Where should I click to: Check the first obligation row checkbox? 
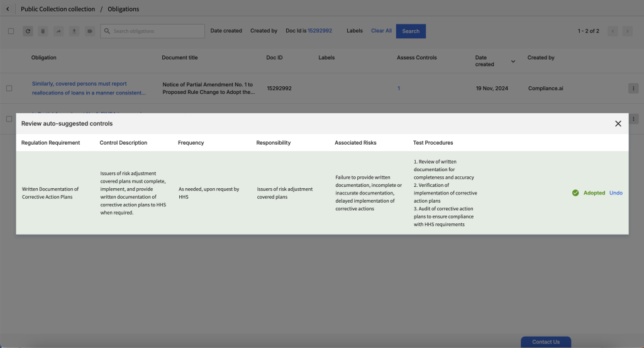[x=9, y=88]
